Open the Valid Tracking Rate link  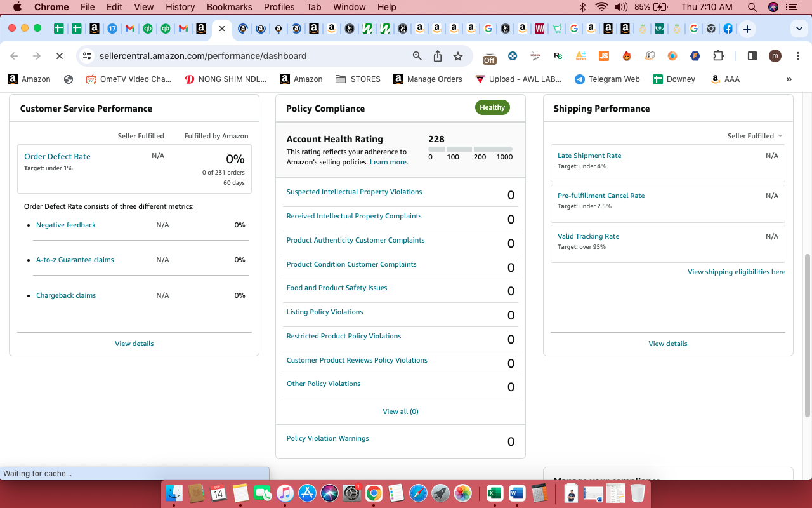coord(589,236)
